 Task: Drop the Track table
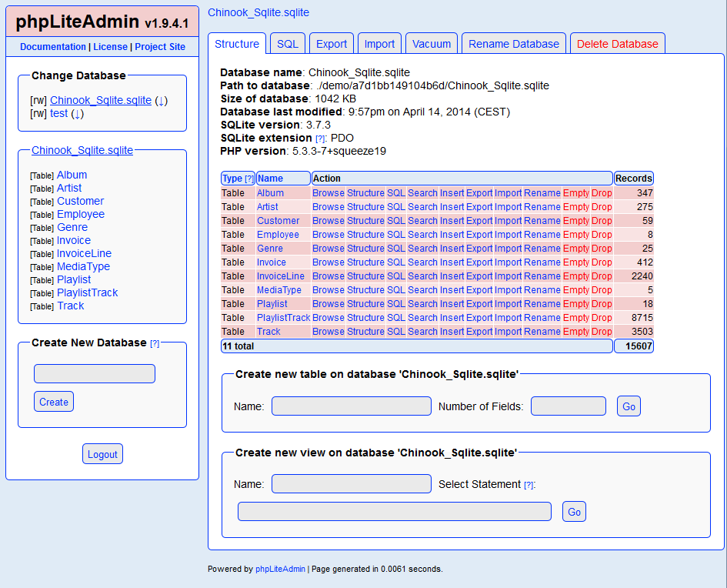point(602,332)
